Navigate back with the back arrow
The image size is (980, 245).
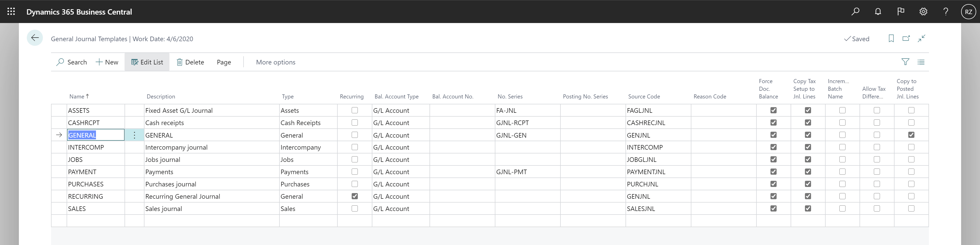(x=35, y=38)
